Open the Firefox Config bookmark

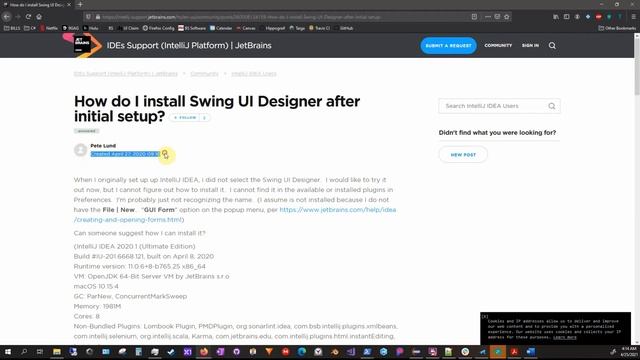[158, 28]
